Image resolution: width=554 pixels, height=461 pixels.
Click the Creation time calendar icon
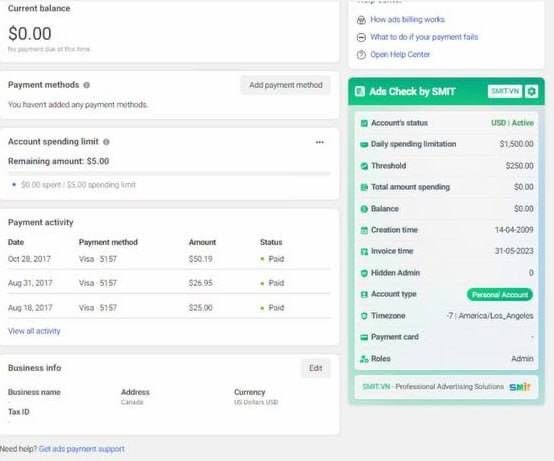tap(364, 230)
